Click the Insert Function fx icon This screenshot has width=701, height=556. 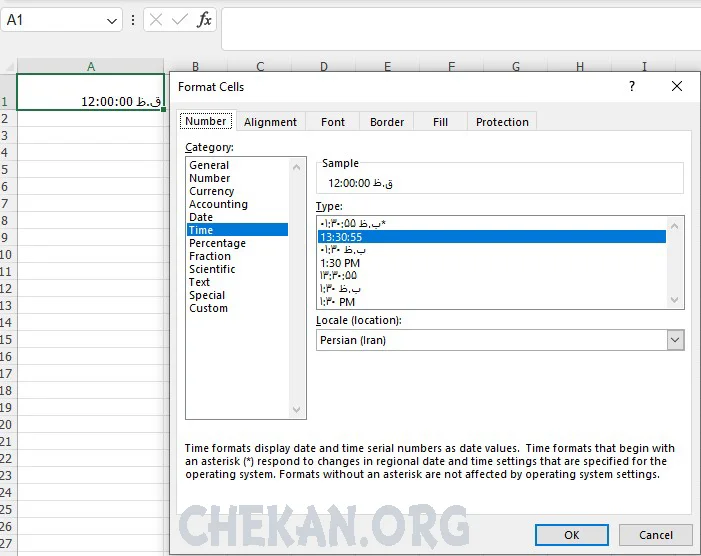[x=204, y=20]
